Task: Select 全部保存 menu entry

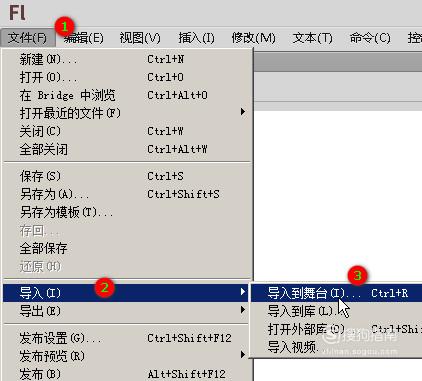Action: (x=127, y=248)
